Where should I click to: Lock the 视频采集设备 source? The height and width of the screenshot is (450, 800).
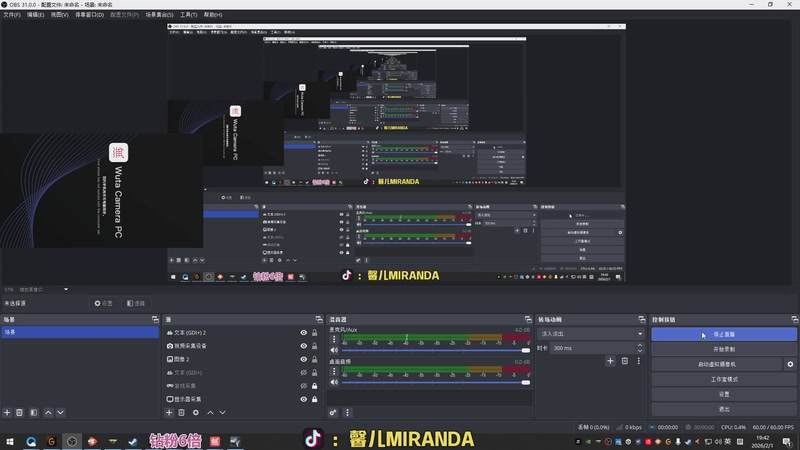pos(315,346)
